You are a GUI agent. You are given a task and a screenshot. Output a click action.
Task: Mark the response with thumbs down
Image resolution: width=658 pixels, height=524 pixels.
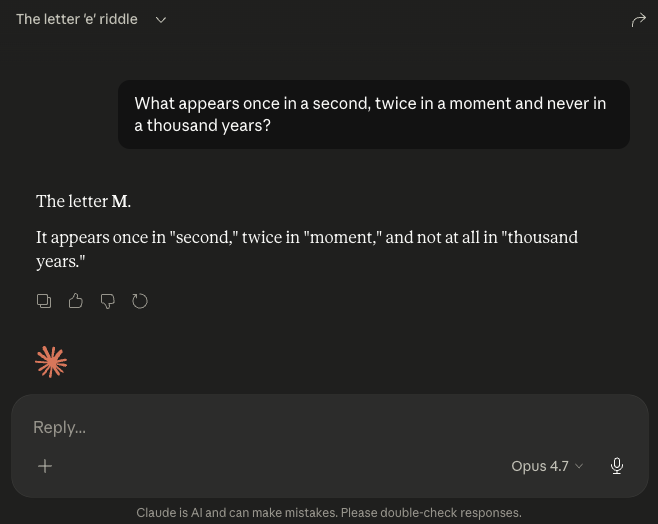point(108,301)
